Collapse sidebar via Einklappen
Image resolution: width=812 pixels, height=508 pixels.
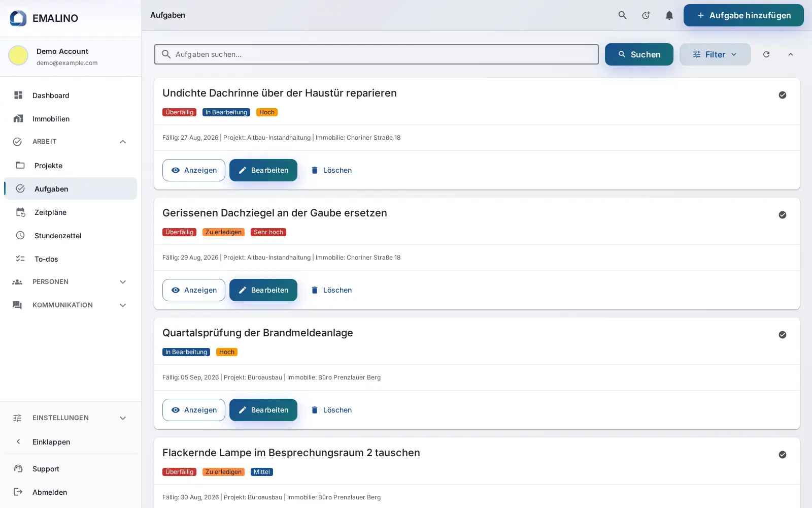[71, 442]
